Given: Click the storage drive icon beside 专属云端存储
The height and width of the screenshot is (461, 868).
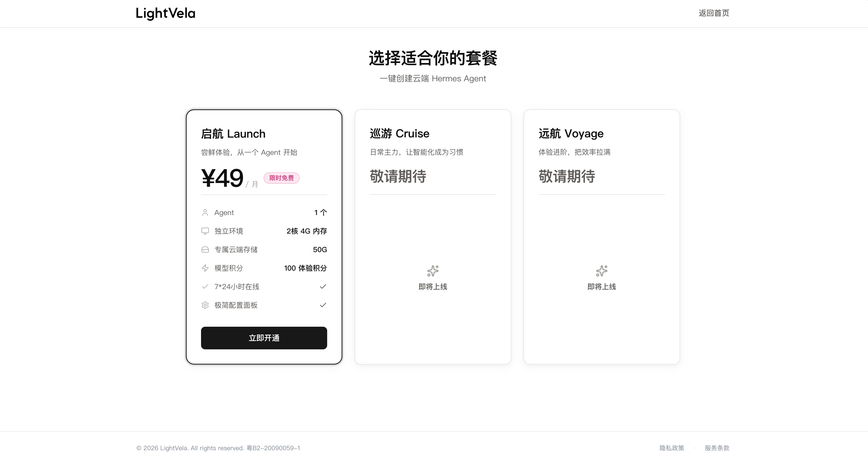Looking at the screenshot, I should pos(205,250).
